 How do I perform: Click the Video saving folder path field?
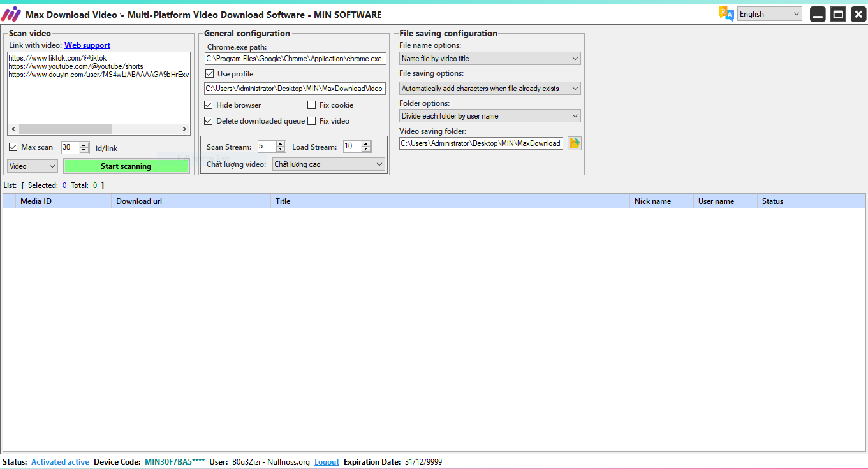482,143
